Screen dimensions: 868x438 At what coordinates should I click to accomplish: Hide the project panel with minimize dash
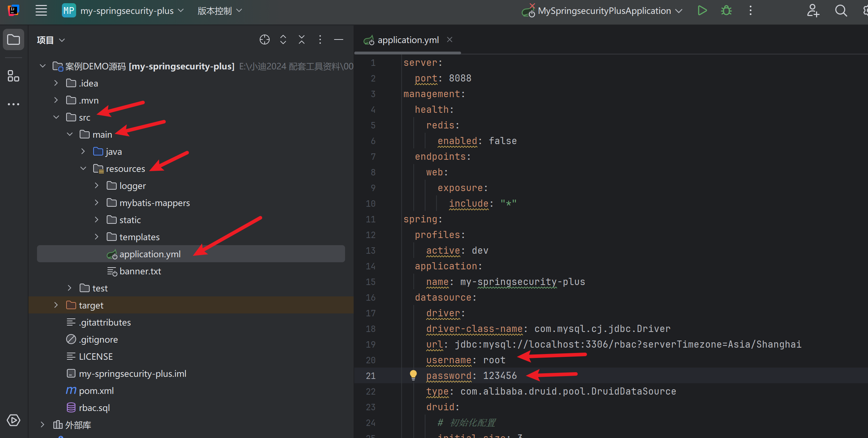pyautogui.click(x=338, y=39)
